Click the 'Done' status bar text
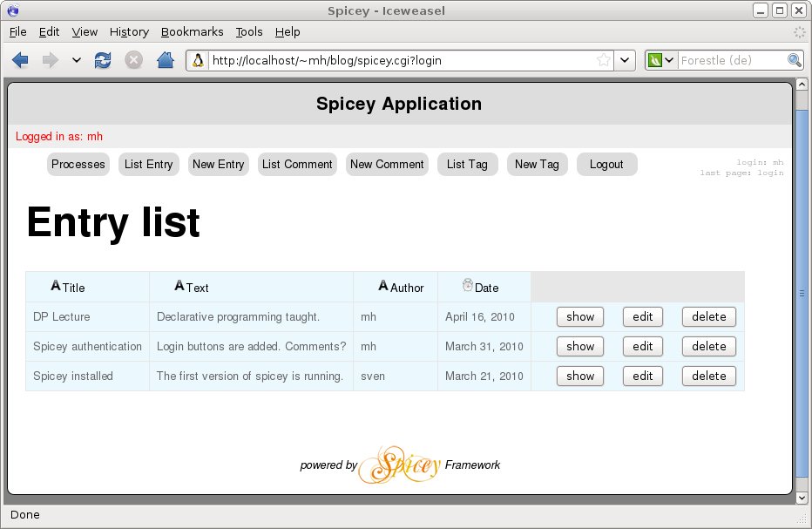The height and width of the screenshot is (529, 812). [25, 514]
